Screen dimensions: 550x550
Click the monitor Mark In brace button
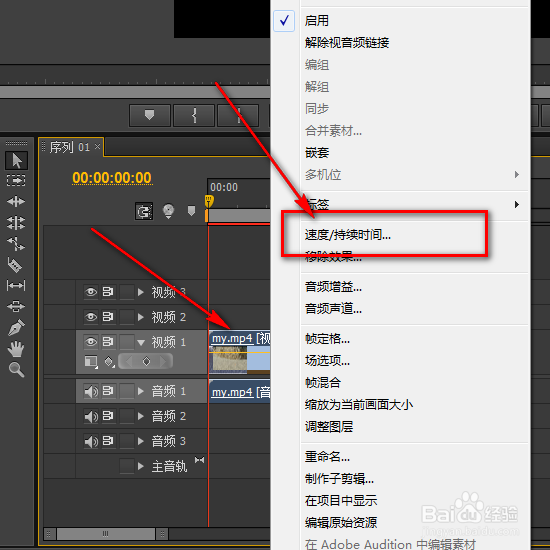194,115
